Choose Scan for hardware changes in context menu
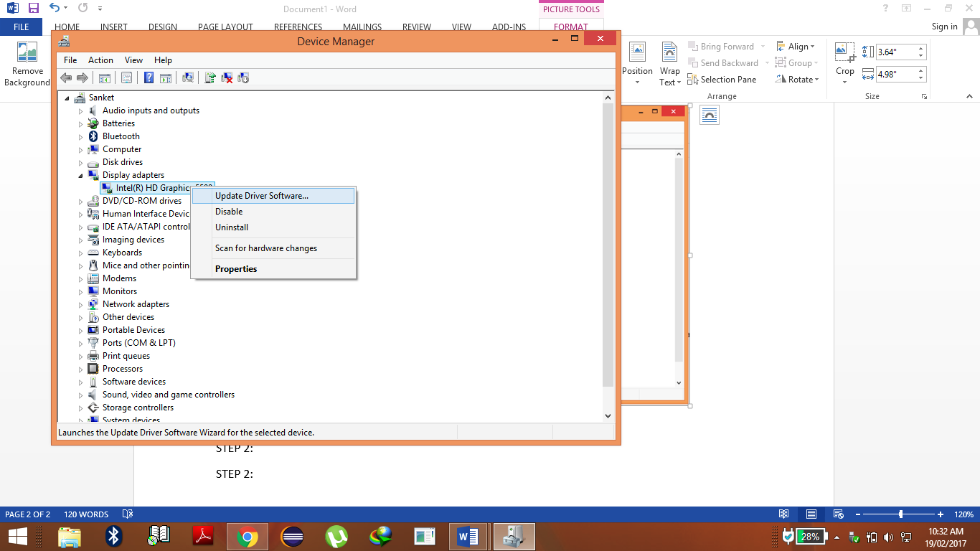980x551 pixels. (x=273, y=248)
